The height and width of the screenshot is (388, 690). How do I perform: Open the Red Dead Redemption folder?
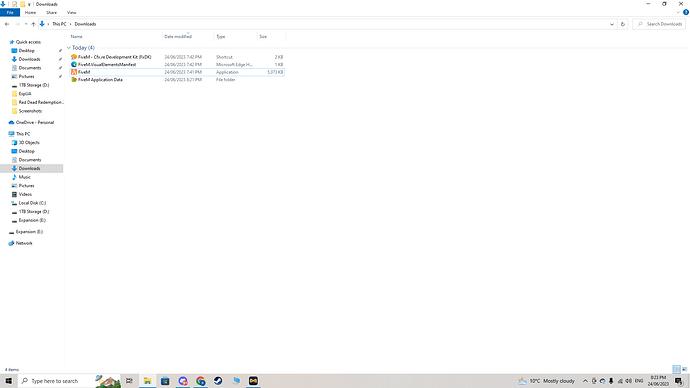click(40, 102)
